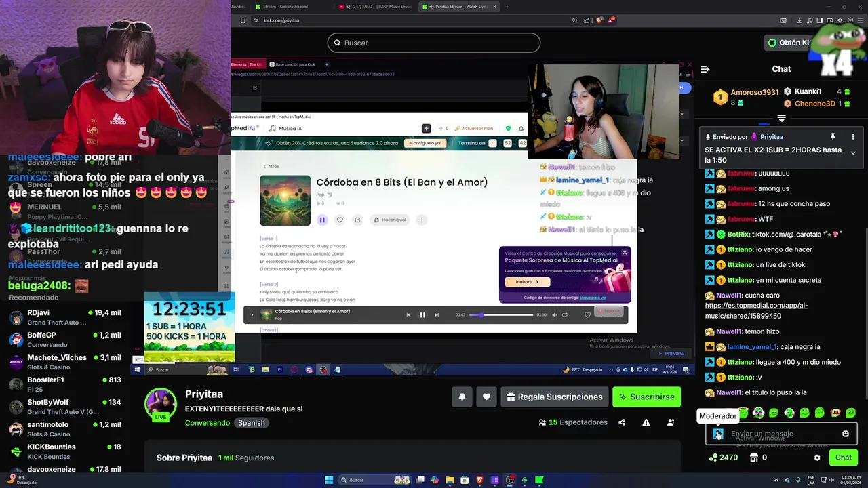
Task: Expand the pinned message chevron
Action: point(853,152)
